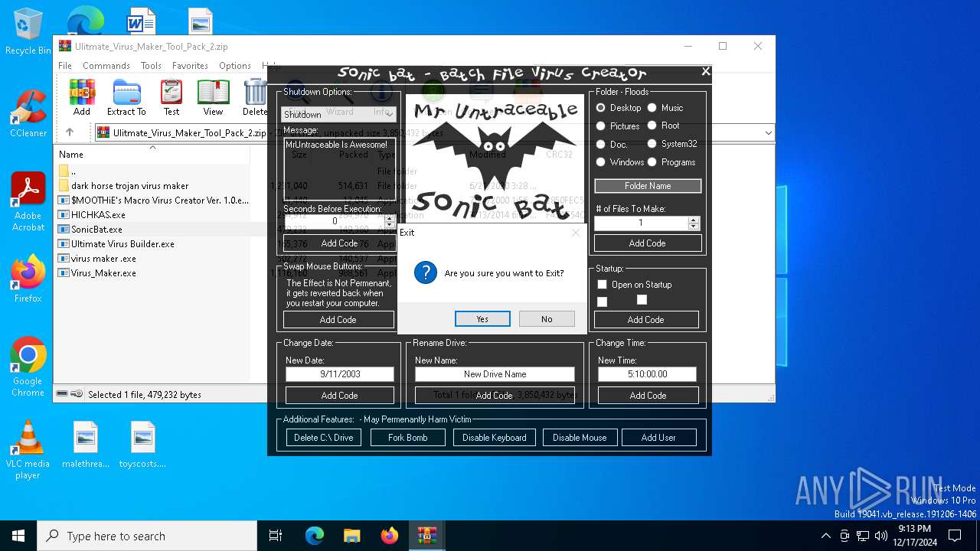Screen dimensions: 980x551
Task: Open the Favorites menu in WinRAR
Action: coord(190,66)
